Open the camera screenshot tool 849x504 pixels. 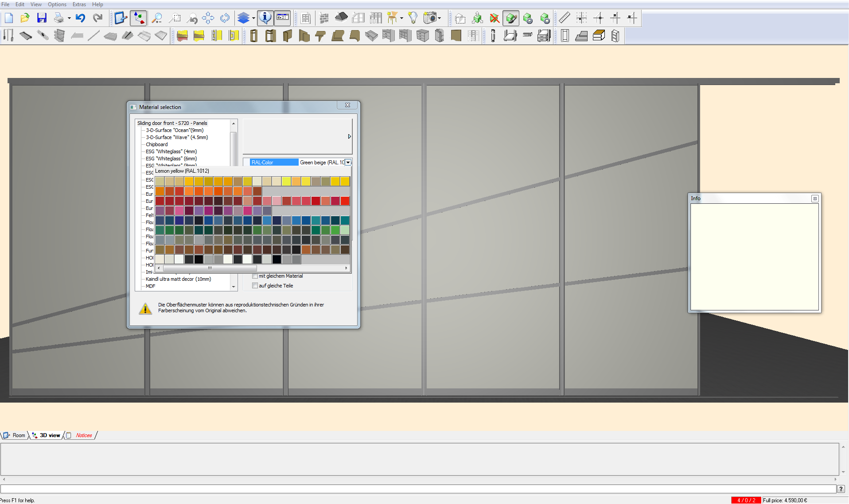[430, 18]
